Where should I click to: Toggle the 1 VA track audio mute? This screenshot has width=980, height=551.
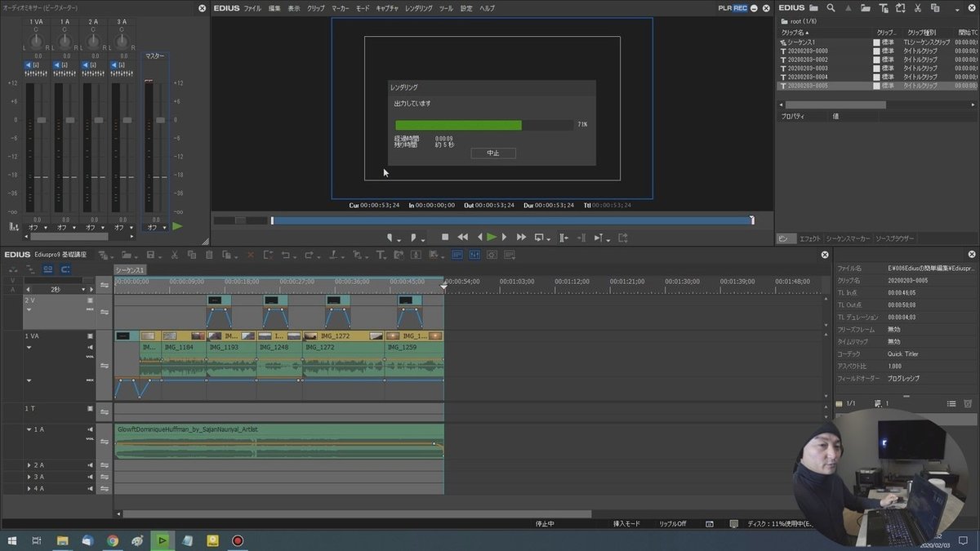click(90, 347)
